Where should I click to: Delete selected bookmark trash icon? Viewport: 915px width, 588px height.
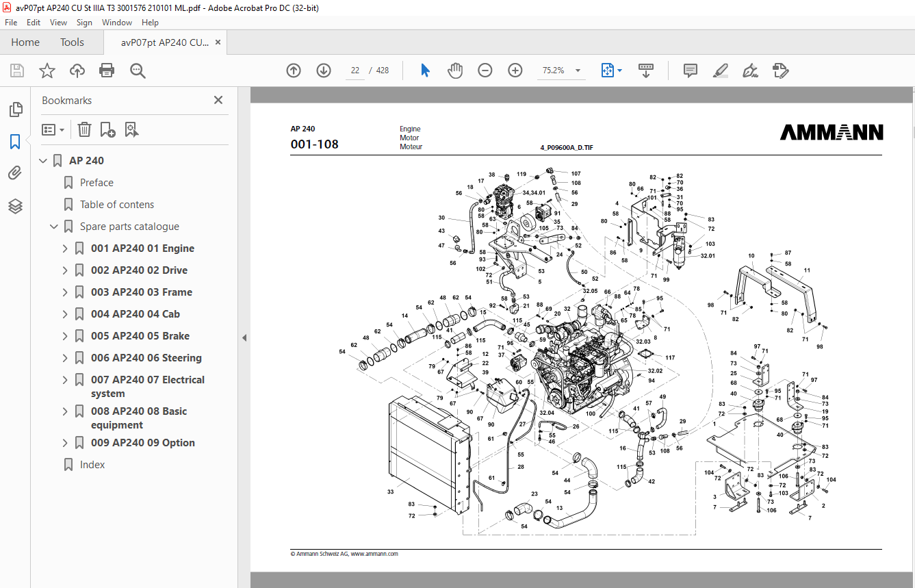(x=84, y=129)
